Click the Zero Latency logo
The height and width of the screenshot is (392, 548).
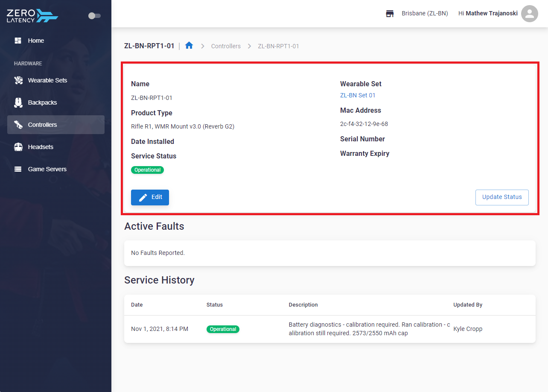(x=32, y=16)
